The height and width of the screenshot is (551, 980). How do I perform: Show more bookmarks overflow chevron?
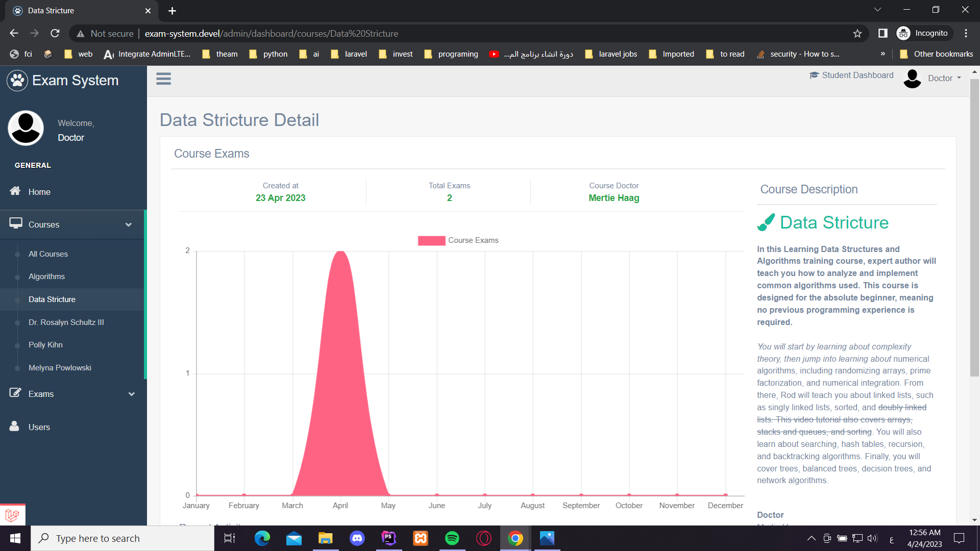[883, 54]
